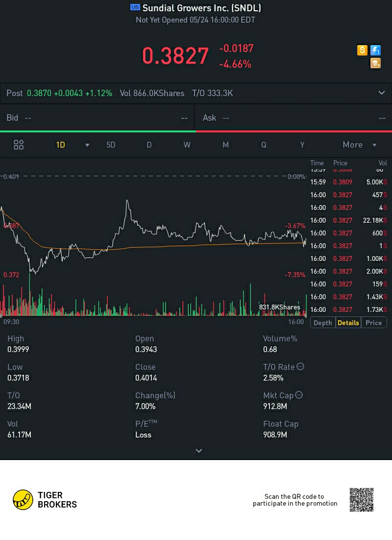Switch to the Y yearly chart tab
This screenshot has width=392, height=540.
(302, 145)
